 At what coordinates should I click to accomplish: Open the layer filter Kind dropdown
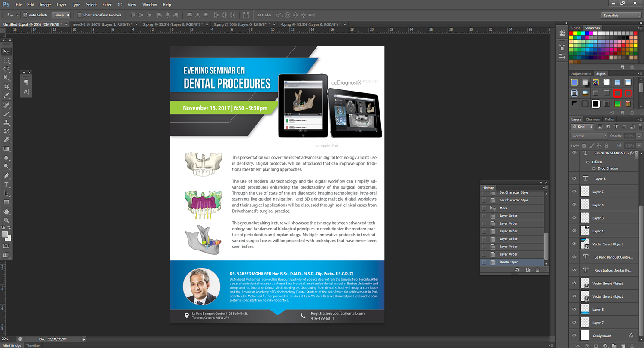click(x=582, y=127)
